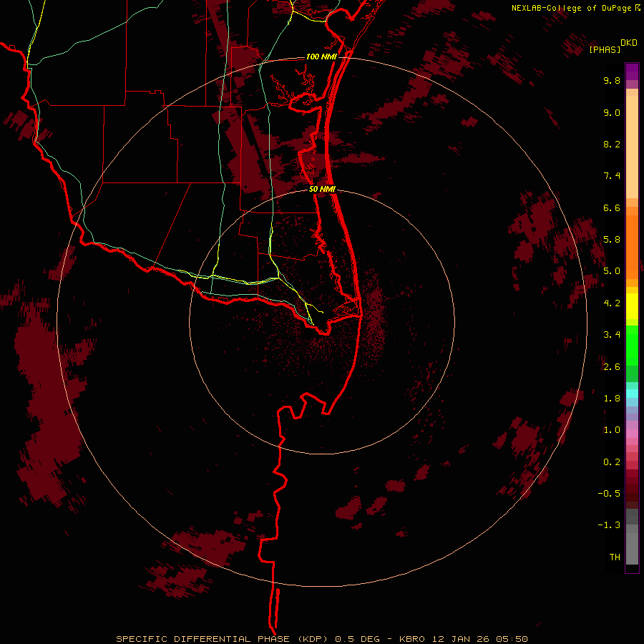Pick the pink segment beside the 1.0 value

[632, 434]
